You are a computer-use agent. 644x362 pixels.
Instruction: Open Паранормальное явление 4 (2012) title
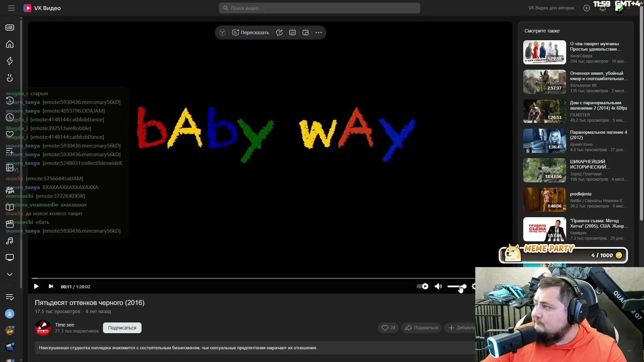(599, 135)
